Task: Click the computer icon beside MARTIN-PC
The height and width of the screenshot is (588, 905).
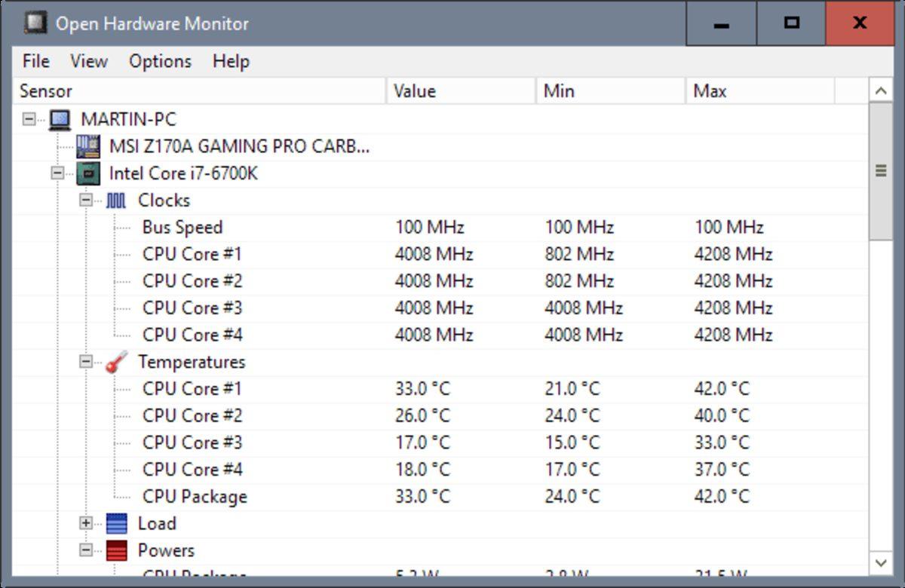Action: 60,119
